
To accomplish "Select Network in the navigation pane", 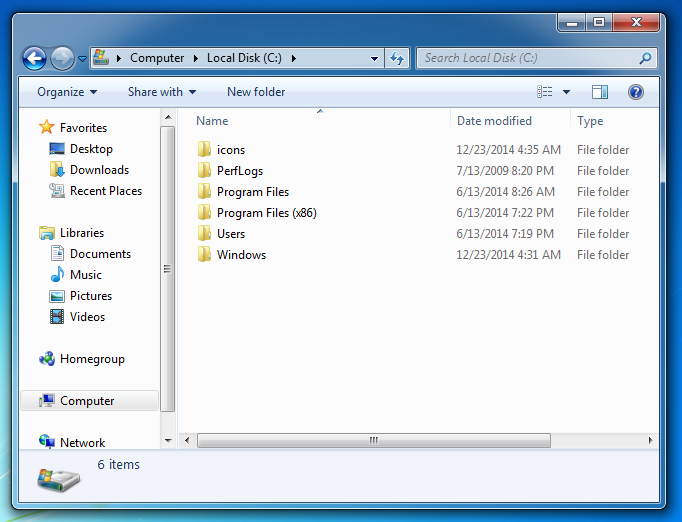I will [83, 442].
